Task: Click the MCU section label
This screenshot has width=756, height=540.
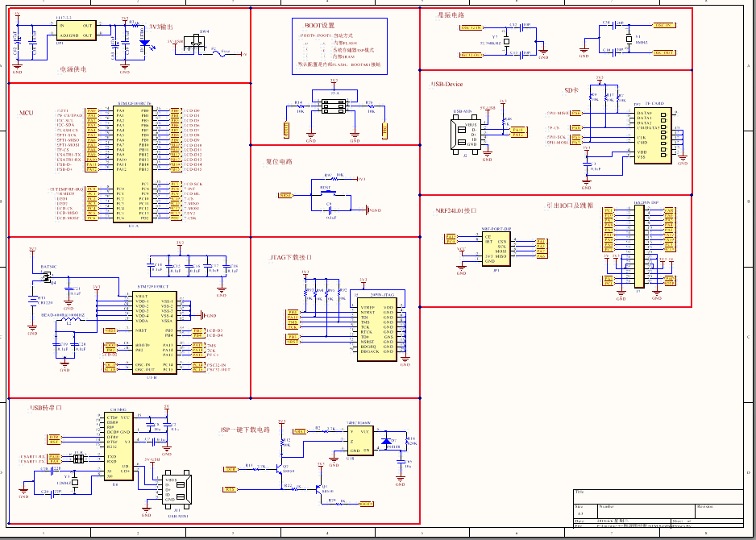Action: (27, 112)
